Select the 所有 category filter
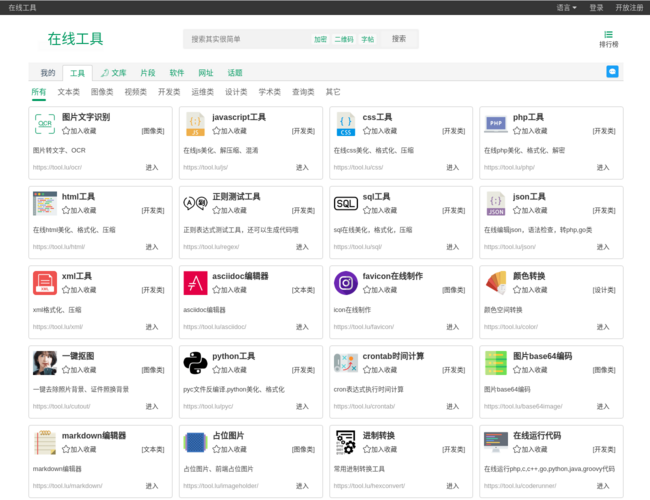The width and height of the screenshot is (650, 500). [x=39, y=92]
